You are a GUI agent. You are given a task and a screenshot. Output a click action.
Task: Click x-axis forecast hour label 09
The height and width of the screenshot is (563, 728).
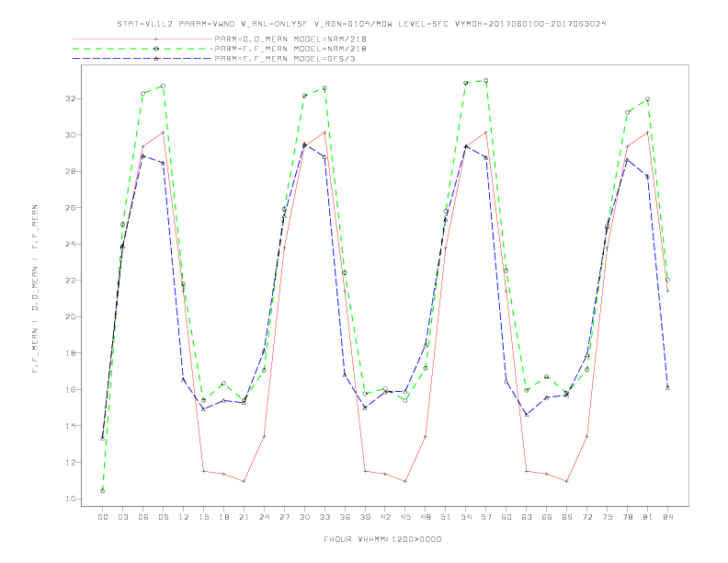[x=163, y=517]
